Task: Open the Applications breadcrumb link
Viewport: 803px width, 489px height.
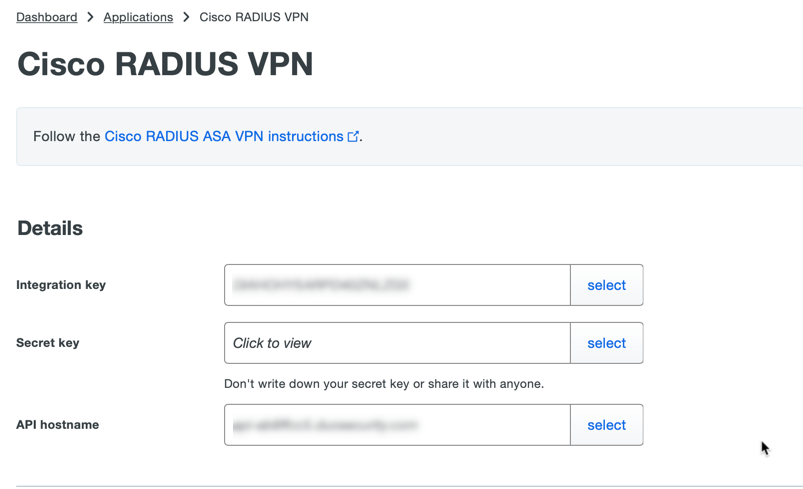Action: 138,17
